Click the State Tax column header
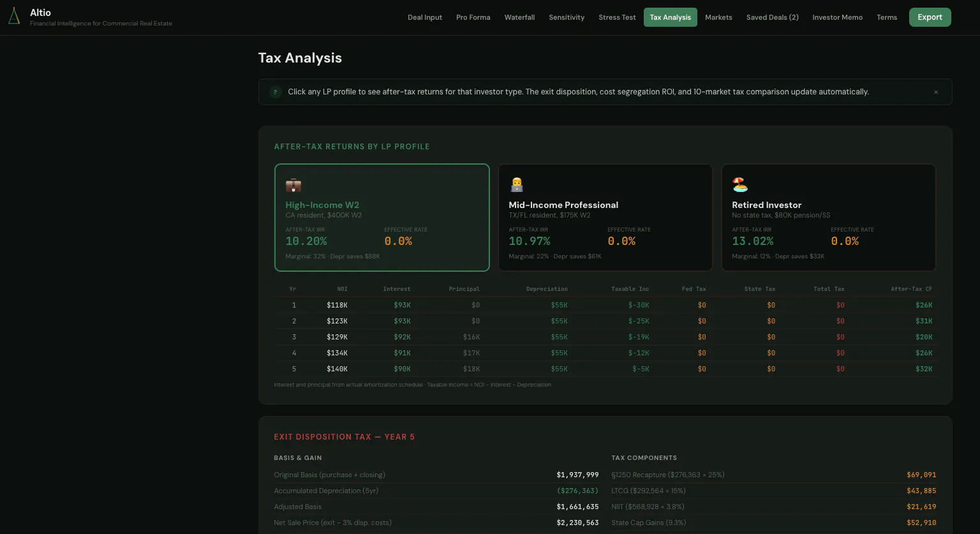 pyautogui.click(x=760, y=289)
